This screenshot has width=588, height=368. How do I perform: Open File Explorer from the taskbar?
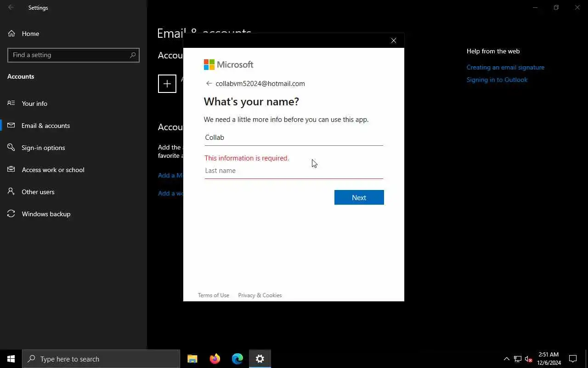[192, 359]
